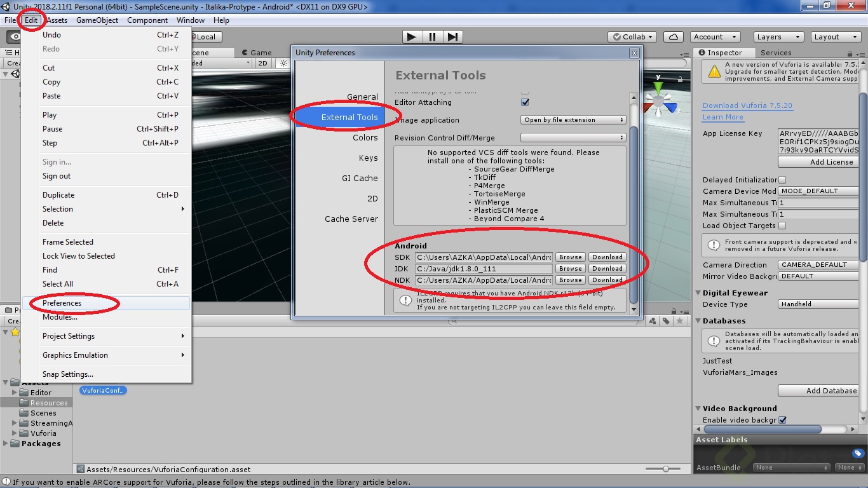Toggle Enable video background checkbox
Screen dimensions: 868x488
point(782,420)
